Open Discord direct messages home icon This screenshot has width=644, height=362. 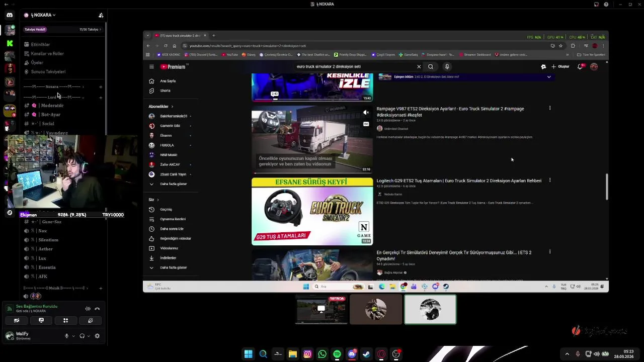click(10, 15)
